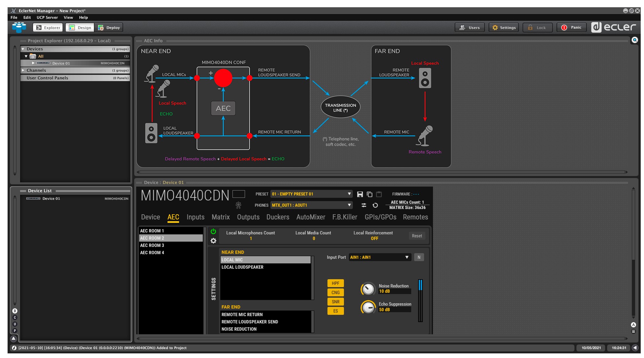Click the AEC Info horizontal scrollbar
This screenshot has width=644, height=358.
[x=382, y=172]
